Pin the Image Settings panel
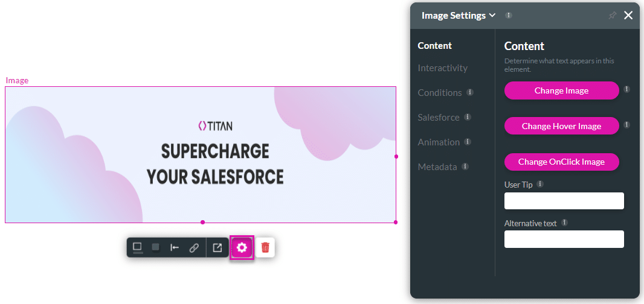 pos(613,16)
